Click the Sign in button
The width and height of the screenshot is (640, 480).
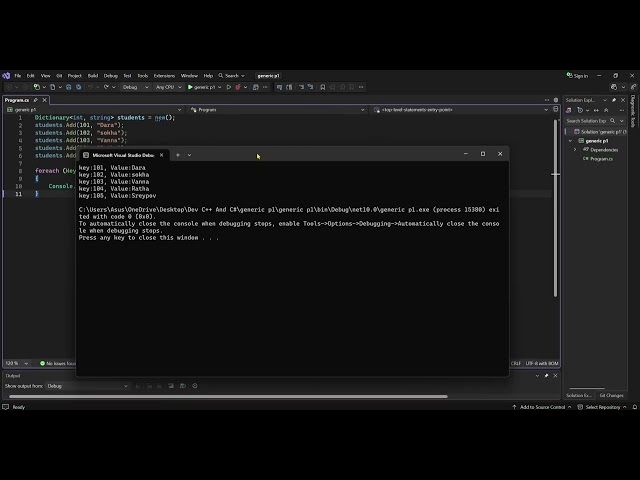coord(577,76)
